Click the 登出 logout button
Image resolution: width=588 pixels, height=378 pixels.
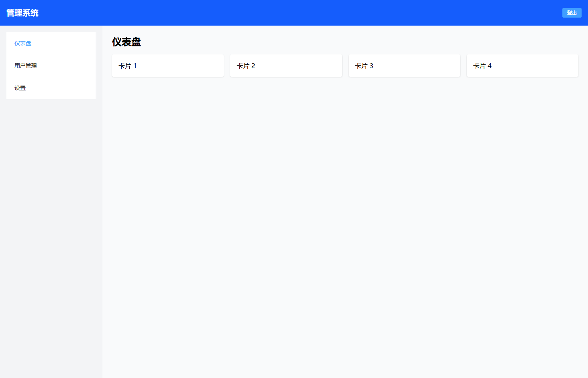point(572,13)
